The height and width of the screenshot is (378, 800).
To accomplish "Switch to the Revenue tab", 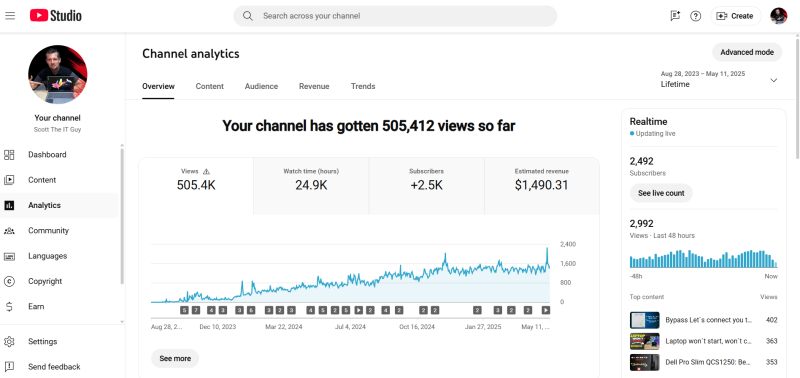I will [314, 86].
